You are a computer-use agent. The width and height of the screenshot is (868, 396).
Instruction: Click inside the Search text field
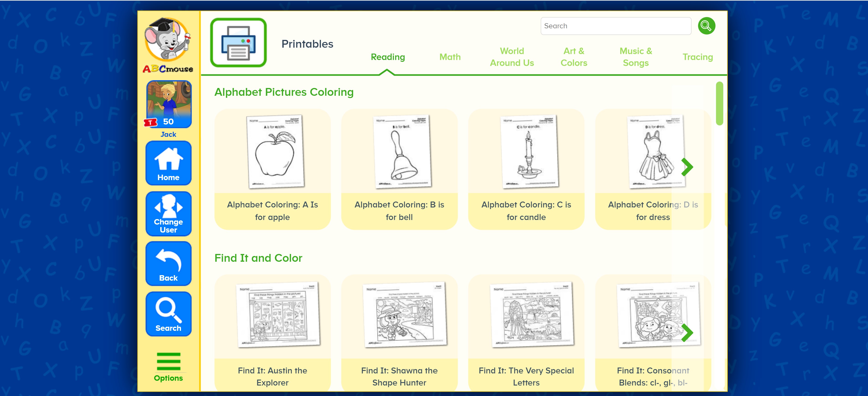(x=615, y=26)
